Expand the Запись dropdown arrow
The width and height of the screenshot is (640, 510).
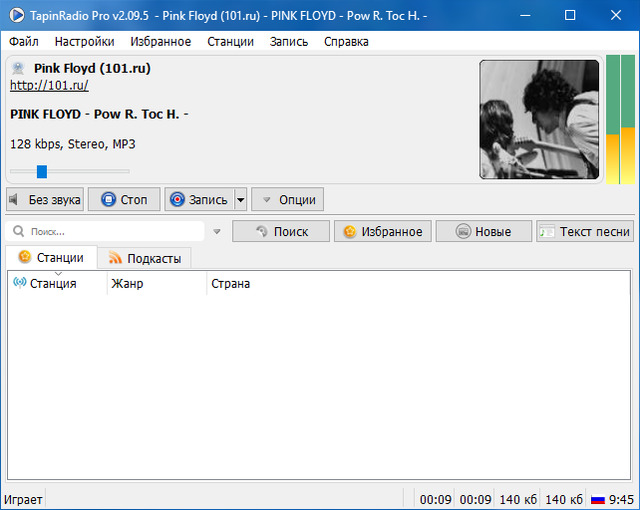pyautogui.click(x=240, y=199)
